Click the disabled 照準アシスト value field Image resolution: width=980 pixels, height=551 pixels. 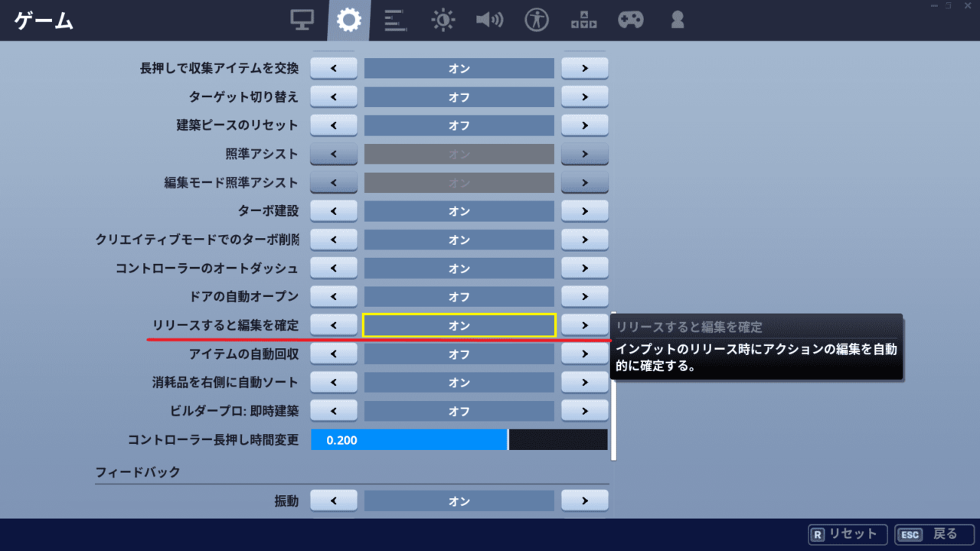pos(459,154)
